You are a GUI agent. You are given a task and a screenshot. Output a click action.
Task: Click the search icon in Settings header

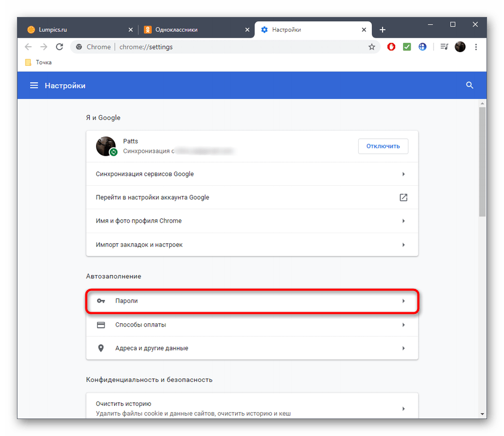click(x=469, y=86)
